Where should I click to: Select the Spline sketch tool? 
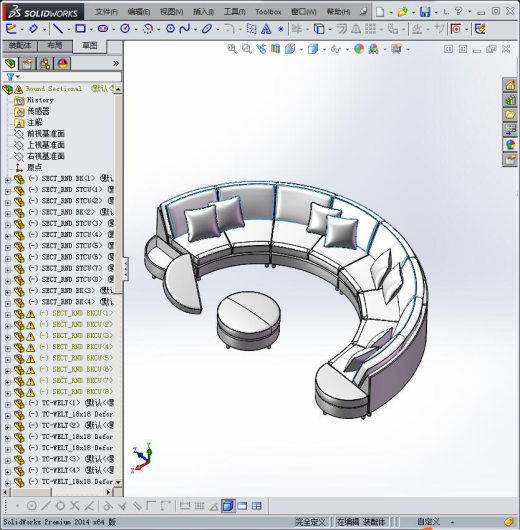tap(185, 29)
